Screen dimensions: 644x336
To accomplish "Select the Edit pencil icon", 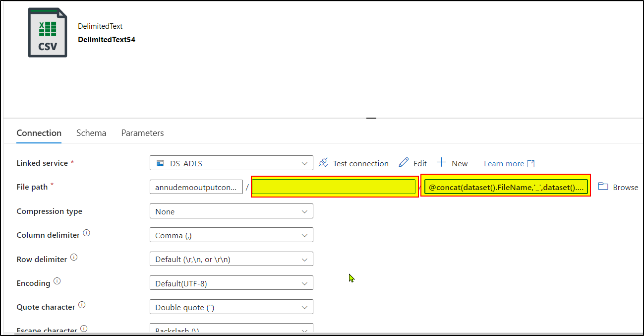I will pos(405,163).
